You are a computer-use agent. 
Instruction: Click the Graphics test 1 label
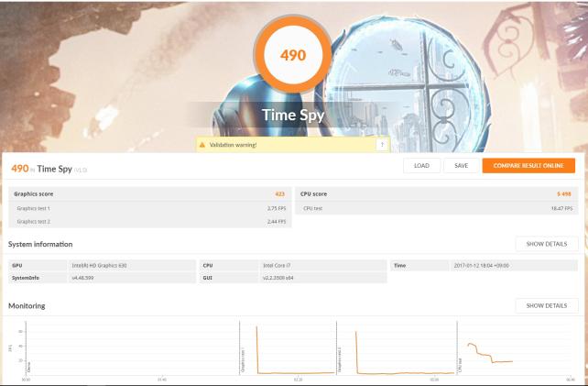[x=33, y=208]
